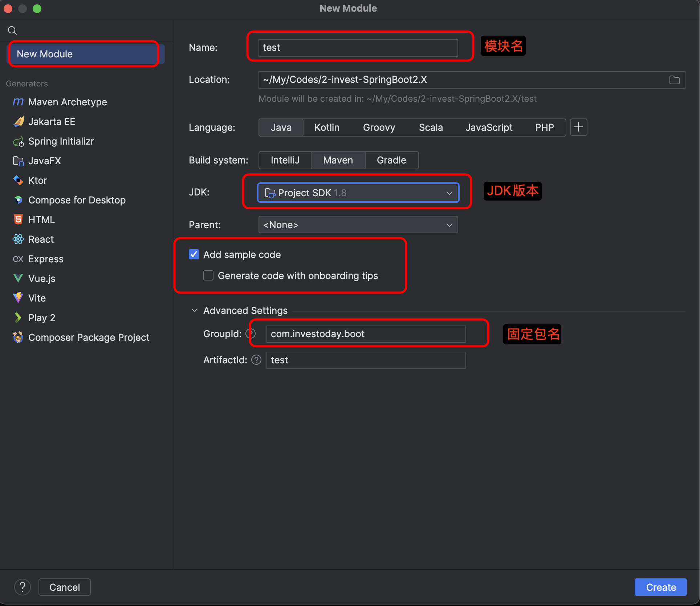The image size is (700, 606).
Task: Click the folder browse icon in Location
Action: coord(674,80)
